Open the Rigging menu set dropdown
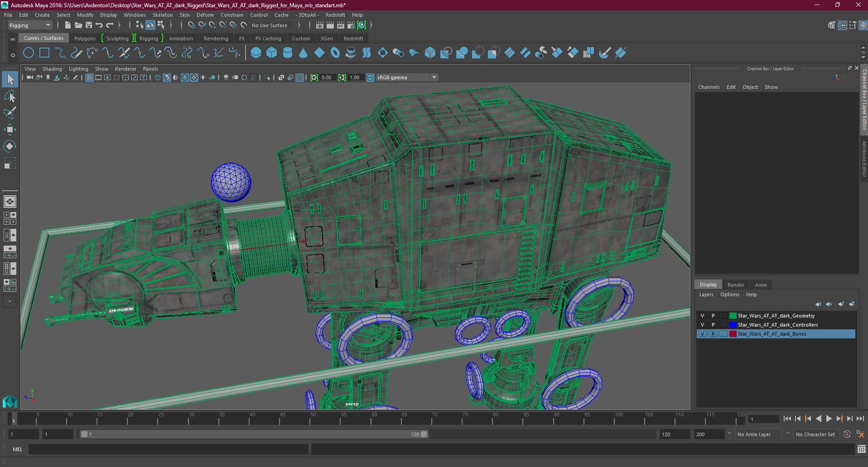The image size is (868, 467). point(29,25)
